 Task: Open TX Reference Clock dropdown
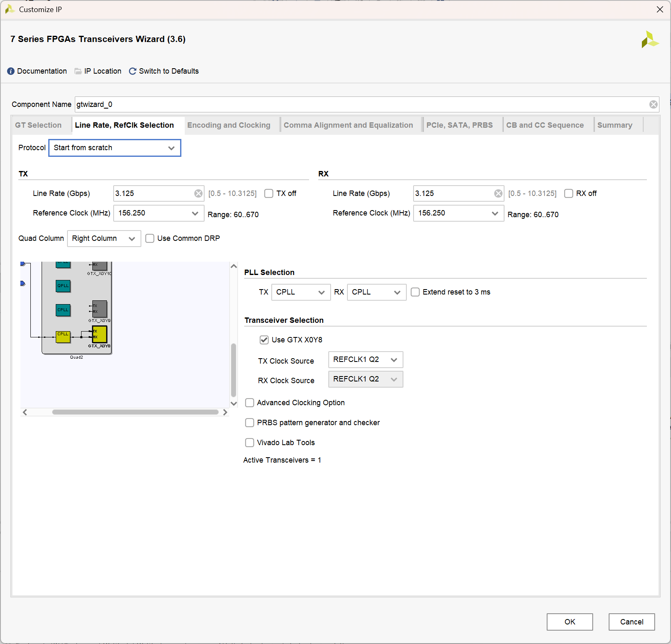click(x=159, y=213)
